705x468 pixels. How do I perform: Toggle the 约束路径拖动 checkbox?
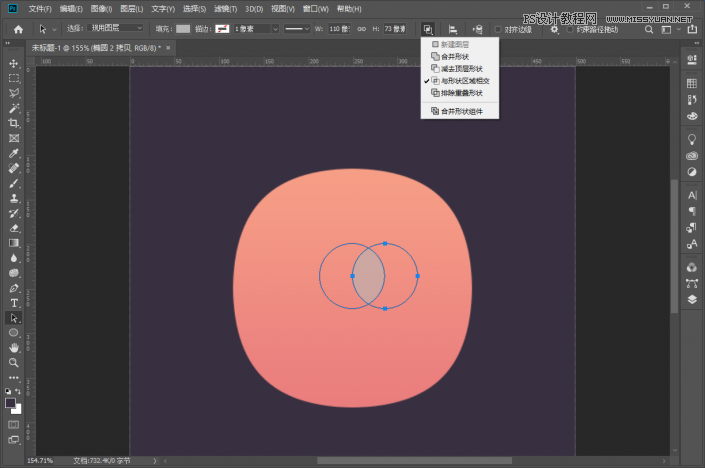571,29
